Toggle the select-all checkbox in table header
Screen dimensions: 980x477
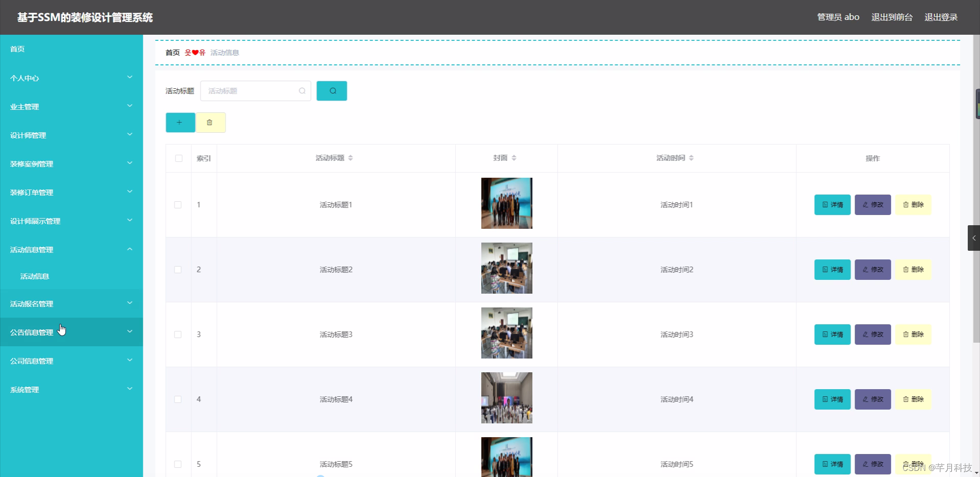[178, 158]
